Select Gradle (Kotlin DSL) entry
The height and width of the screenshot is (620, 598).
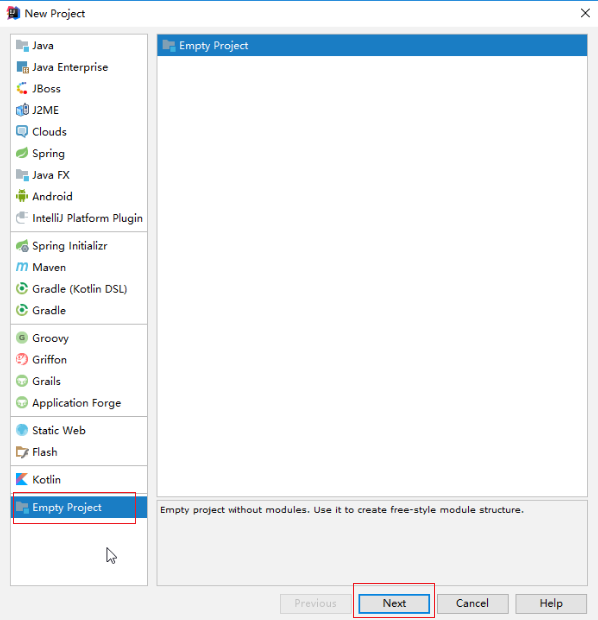pos(79,289)
